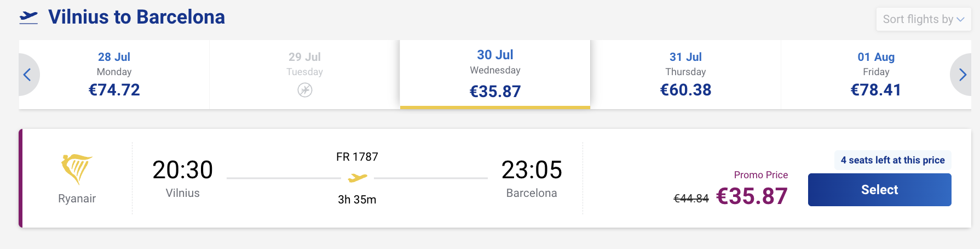Screen dimensions: 980x249
Task: Select the 30 Jul Wednesday date tab
Action: point(495,75)
